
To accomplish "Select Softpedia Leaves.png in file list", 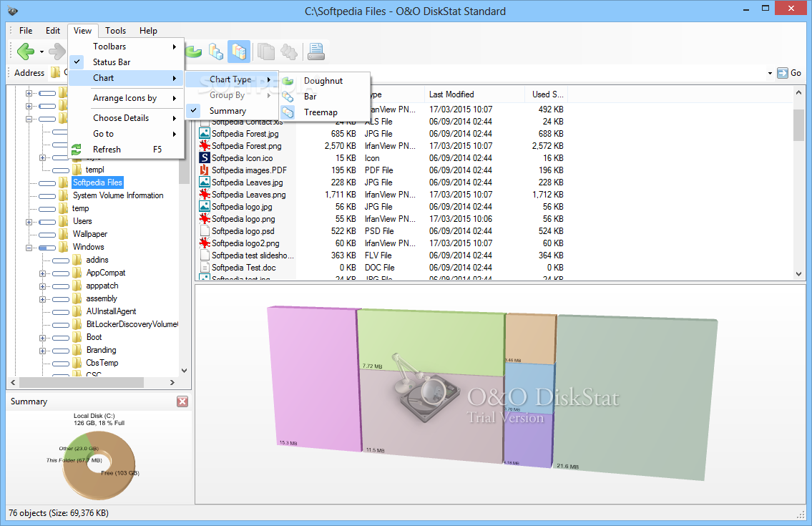I will (x=248, y=195).
